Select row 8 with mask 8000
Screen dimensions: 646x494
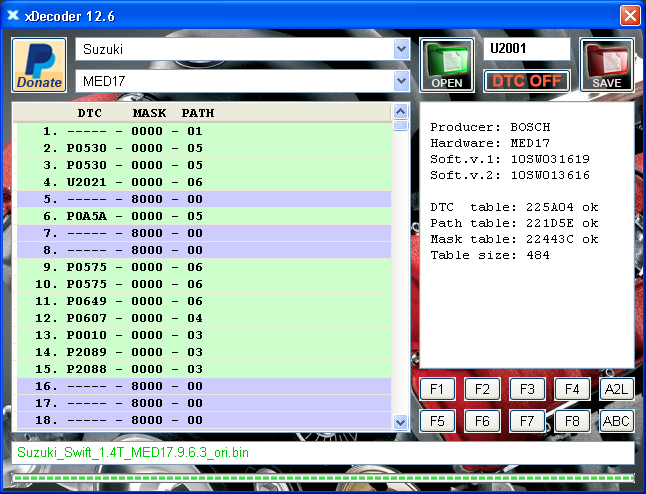(204, 250)
